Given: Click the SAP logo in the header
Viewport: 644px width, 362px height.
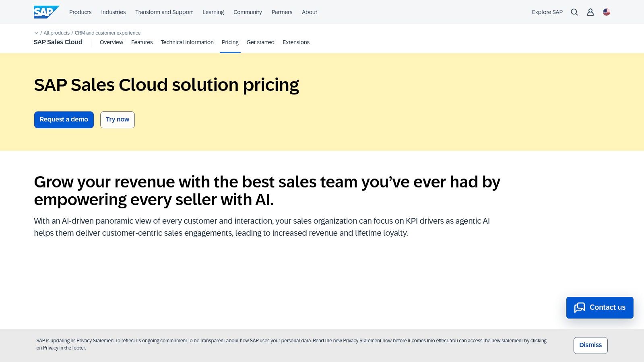Looking at the screenshot, I should (46, 12).
